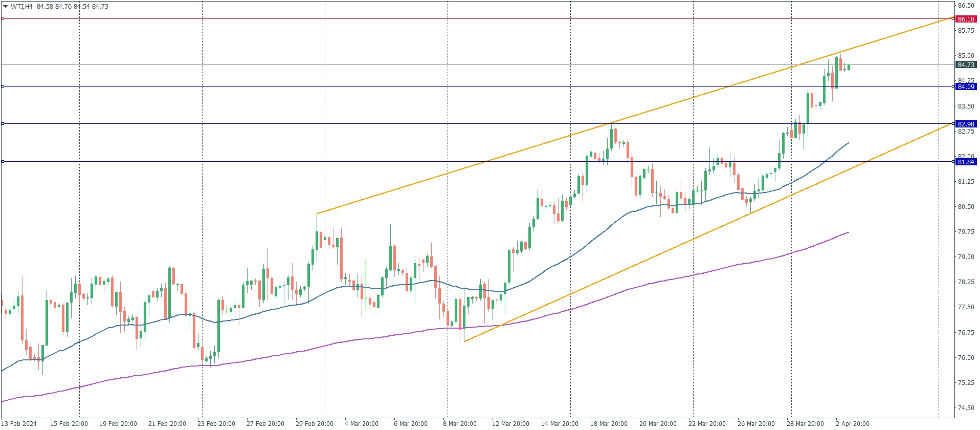This screenshot has height=430, width=980.
Task: Click the 86.50 price scale value
Action: (x=966, y=6)
